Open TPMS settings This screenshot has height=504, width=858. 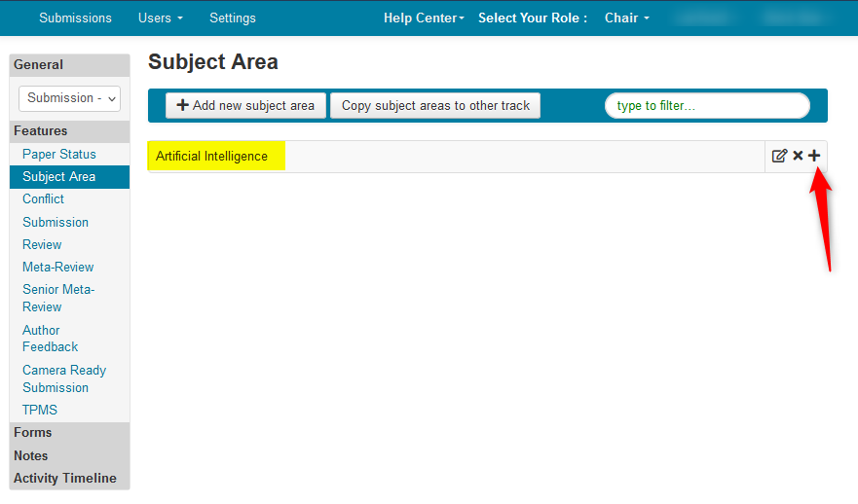[40, 410]
